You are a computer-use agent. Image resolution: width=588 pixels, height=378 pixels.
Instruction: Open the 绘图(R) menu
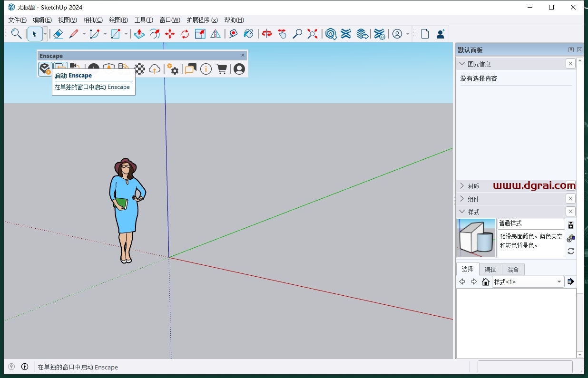(118, 20)
